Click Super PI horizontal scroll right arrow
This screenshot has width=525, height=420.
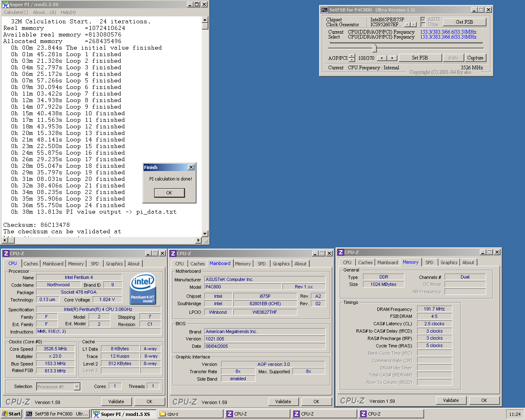(199, 240)
